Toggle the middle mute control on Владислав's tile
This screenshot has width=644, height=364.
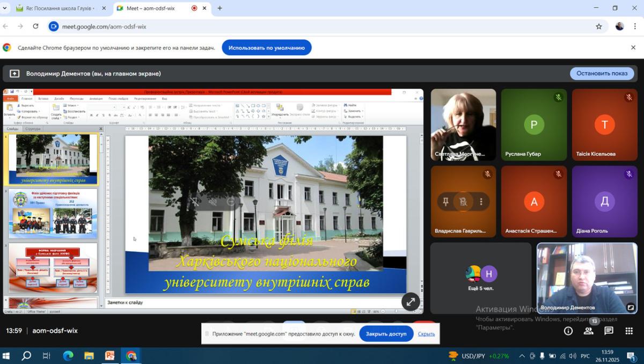(x=463, y=202)
